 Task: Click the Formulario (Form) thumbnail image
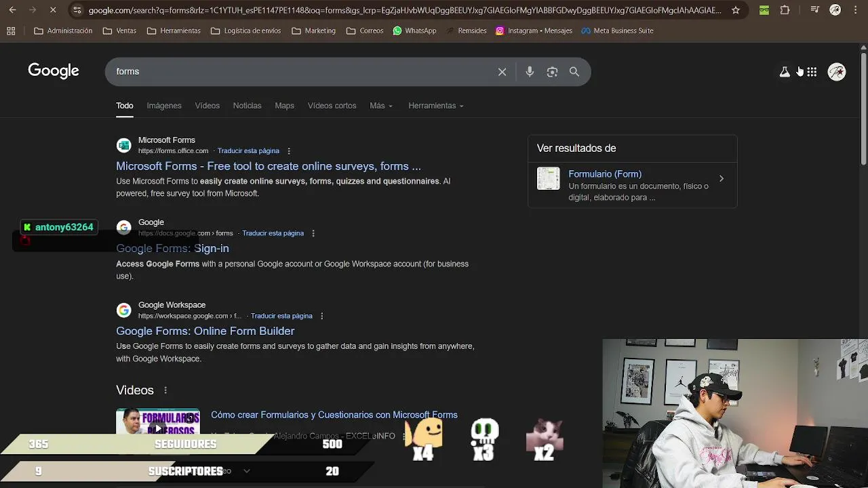point(549,179)
